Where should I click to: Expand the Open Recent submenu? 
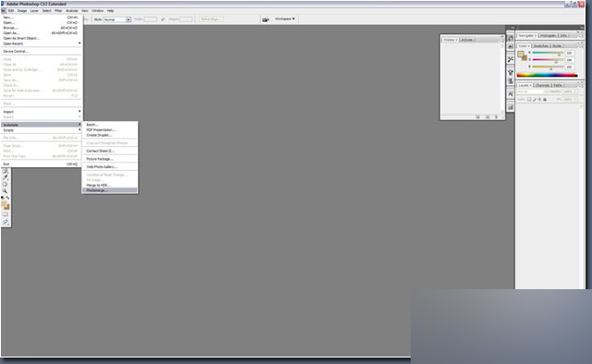[x=41, y=43]
